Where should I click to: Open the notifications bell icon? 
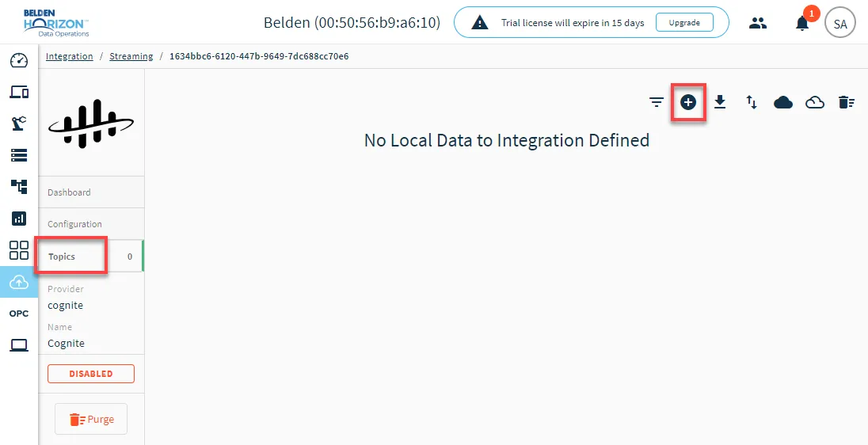[x=802, y=23]
